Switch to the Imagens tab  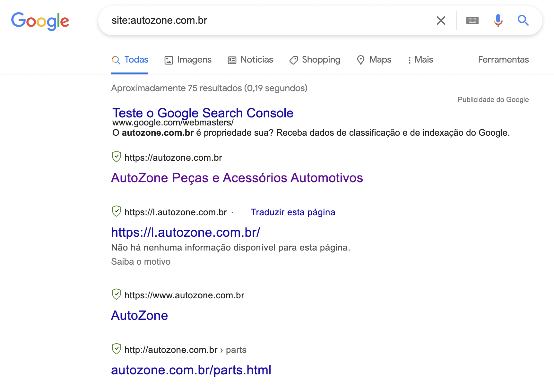tap(188, 60)
